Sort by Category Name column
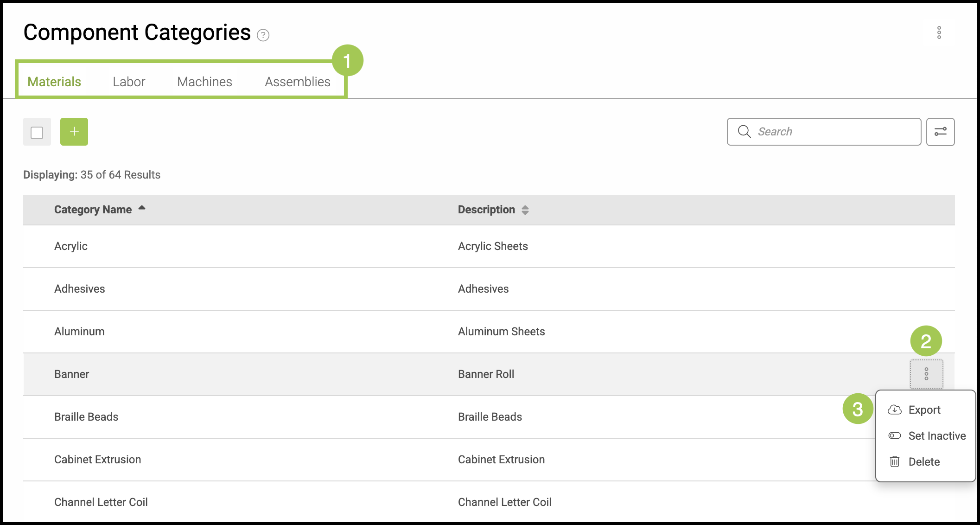The image size is (980, 525). (x=93, y=210)
